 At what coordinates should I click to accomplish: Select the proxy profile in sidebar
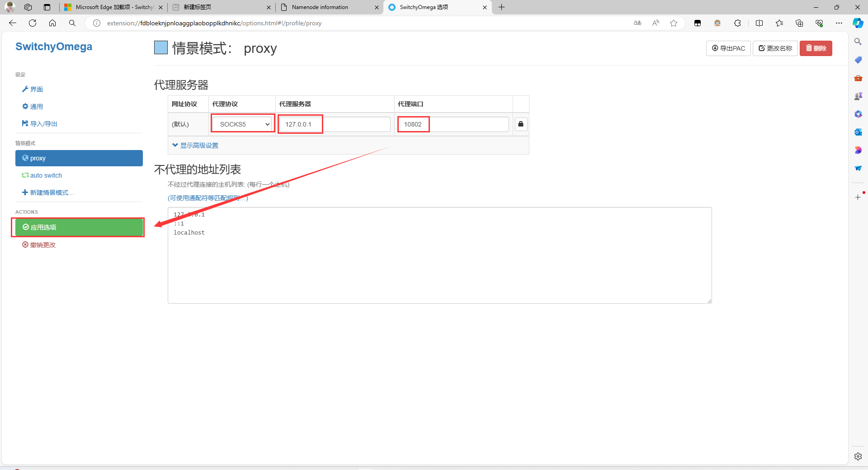[x=79, y=158]
